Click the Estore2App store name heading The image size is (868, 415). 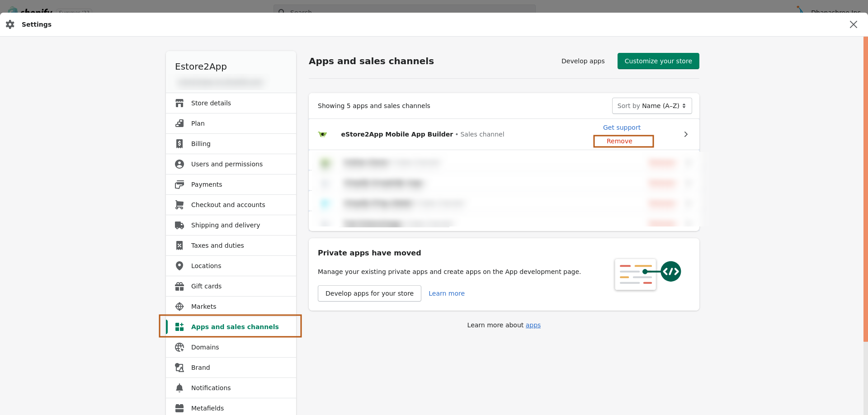pyautogui.click(x=201, y=66)
